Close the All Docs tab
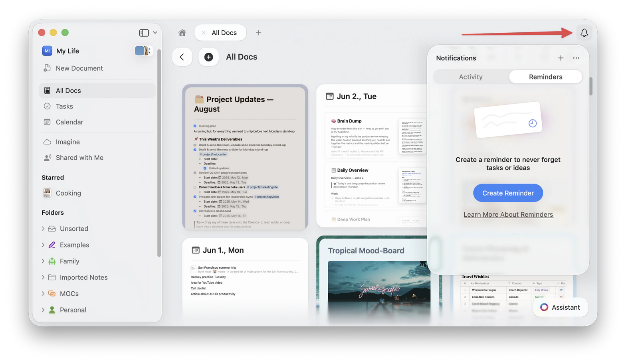 [x=204, y=33]
